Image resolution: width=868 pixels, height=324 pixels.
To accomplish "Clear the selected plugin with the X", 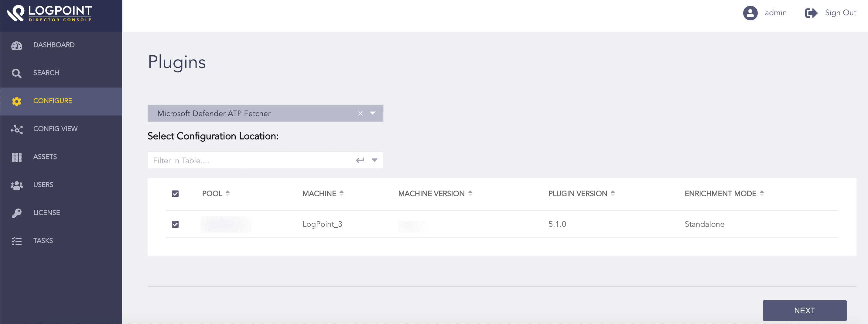I will pos(360,114).
